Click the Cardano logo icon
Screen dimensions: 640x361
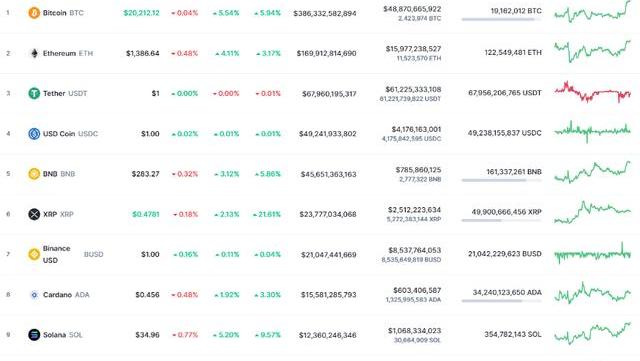pyautogui.click(x=34, y=294)
